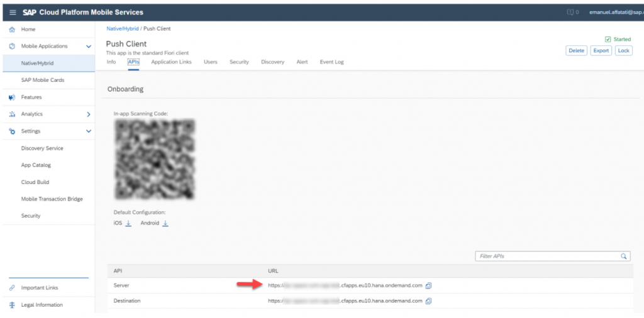644x318 pixels.
Task: Open the Alert tab
Action: [x=302, y=62]
